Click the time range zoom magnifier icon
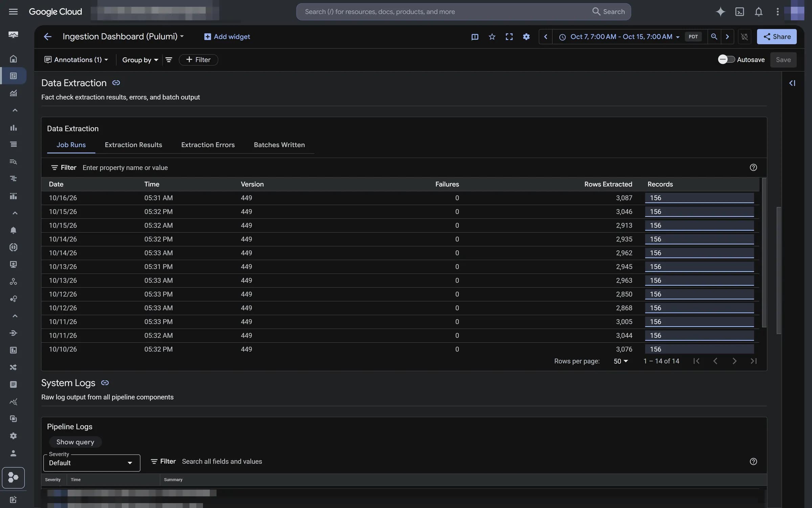 point(714,37)
